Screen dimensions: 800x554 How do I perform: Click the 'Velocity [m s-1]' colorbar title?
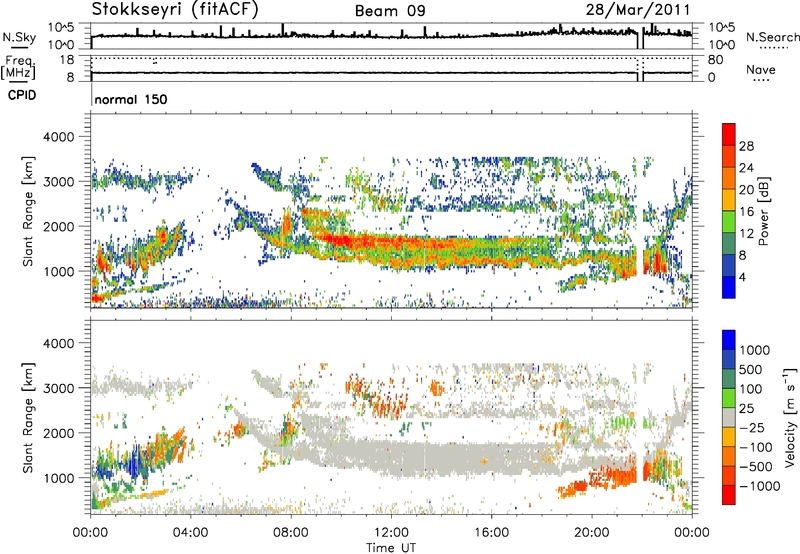point(790,417)
